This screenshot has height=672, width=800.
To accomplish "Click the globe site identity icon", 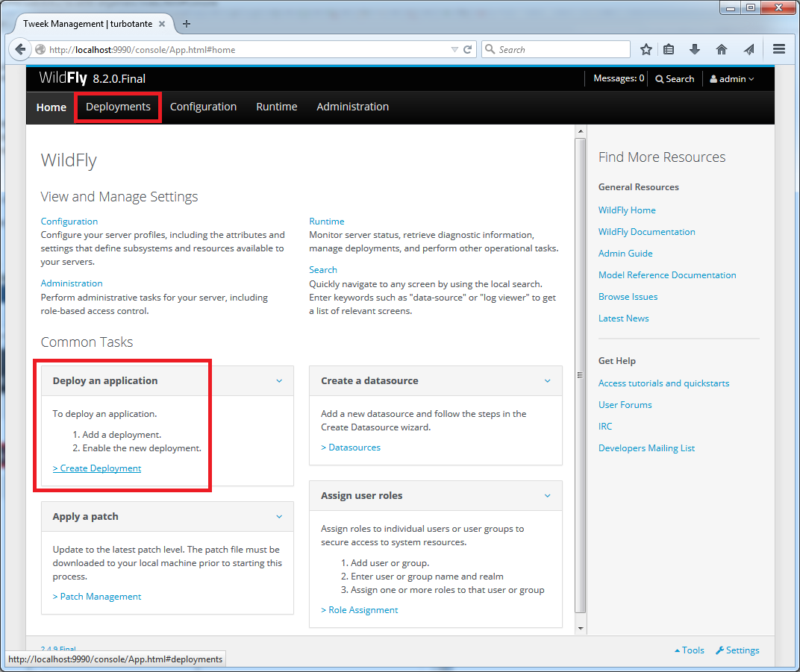I will click(40, 49).
